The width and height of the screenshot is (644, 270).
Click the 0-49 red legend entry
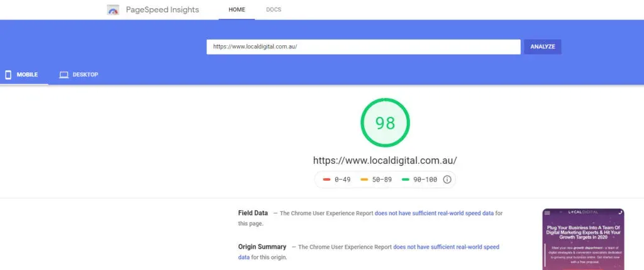tap(337, 180)
